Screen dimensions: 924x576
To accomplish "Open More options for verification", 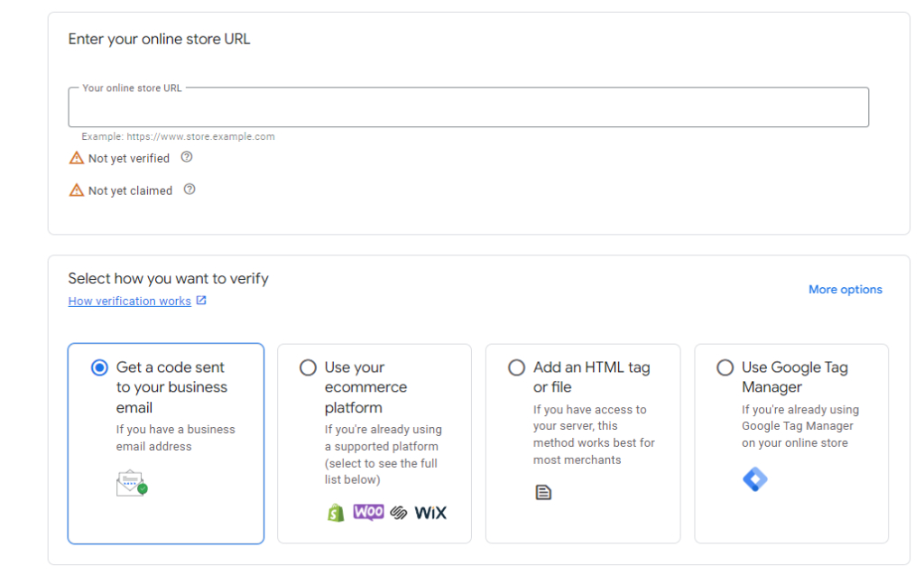I will (x=845, y=289).
